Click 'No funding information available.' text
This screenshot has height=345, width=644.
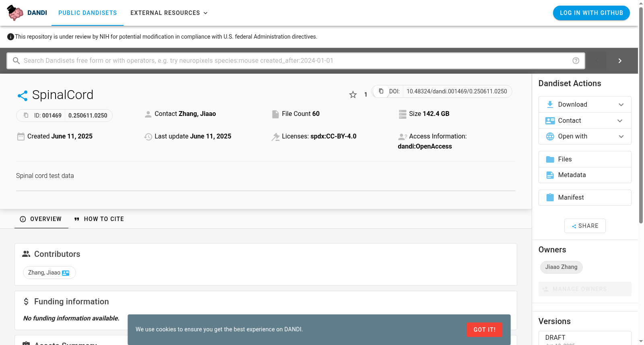point(71,318)
